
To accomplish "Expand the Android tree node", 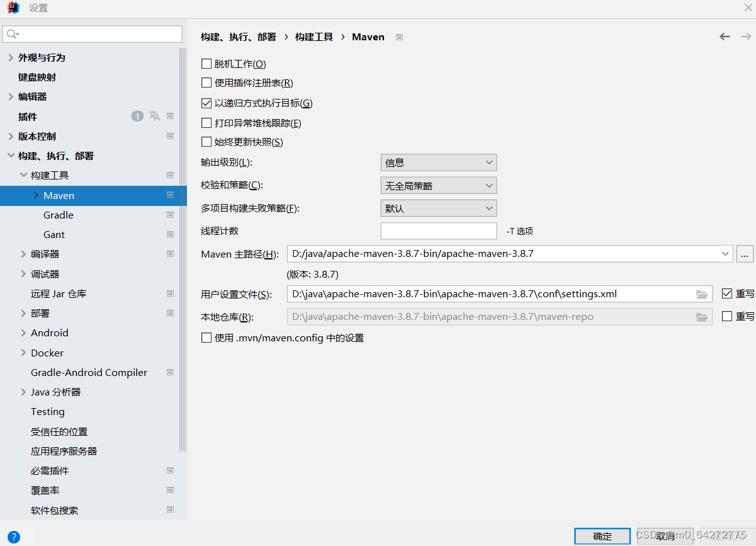I will click(x=23, y=333).
